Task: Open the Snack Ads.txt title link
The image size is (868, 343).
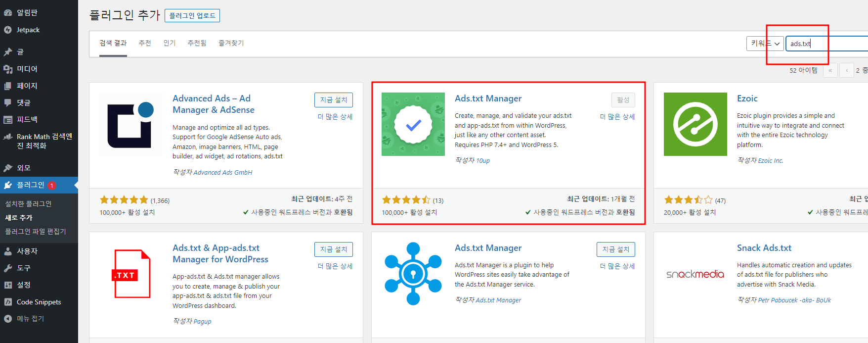Action: 764,248
